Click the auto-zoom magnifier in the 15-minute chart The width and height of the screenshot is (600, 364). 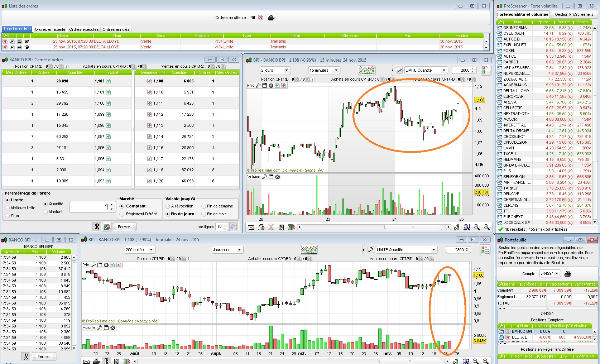(x=467, y=227)
